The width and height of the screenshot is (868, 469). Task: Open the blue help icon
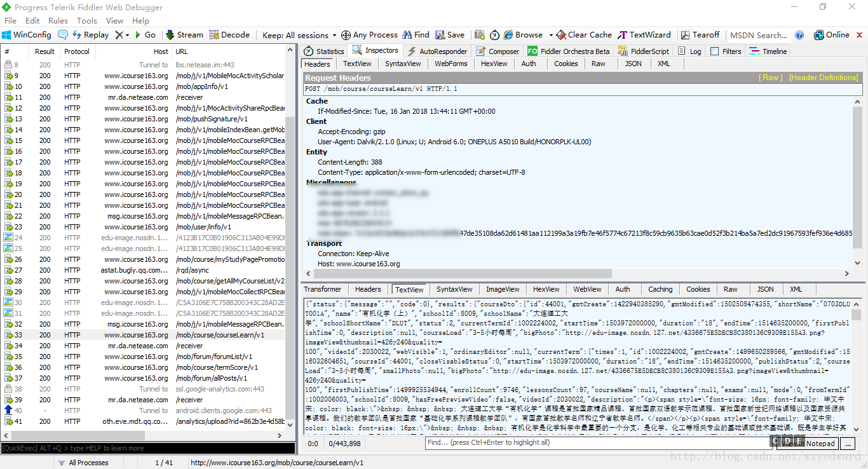(x=799, y=35)
